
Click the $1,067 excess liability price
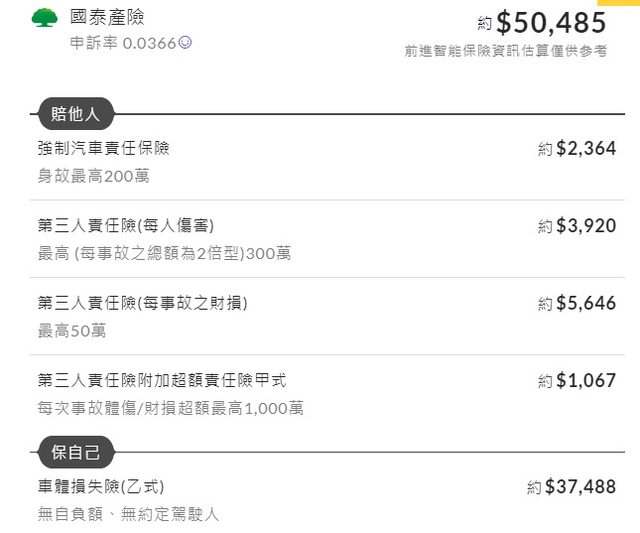pos(586,380)
